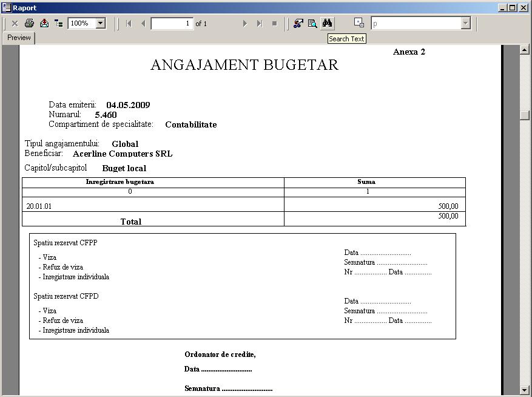Click the vertical scrollbar down arrow
Screen dimensions: 532x397
click(x=525, y=390)
